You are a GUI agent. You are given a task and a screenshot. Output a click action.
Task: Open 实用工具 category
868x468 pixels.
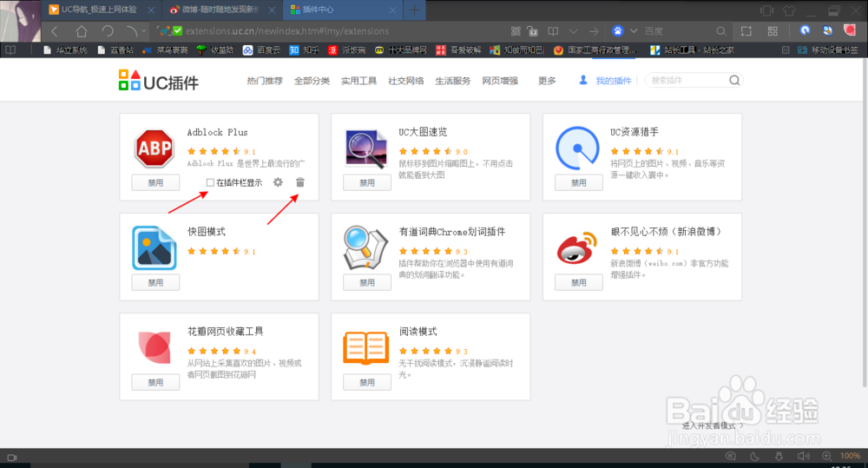coord(358,81)
